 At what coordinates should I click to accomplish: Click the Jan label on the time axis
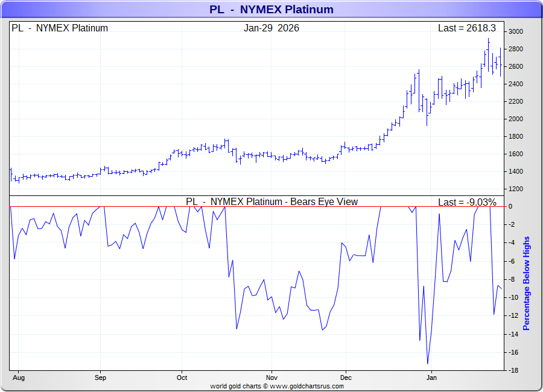point(431,378)
